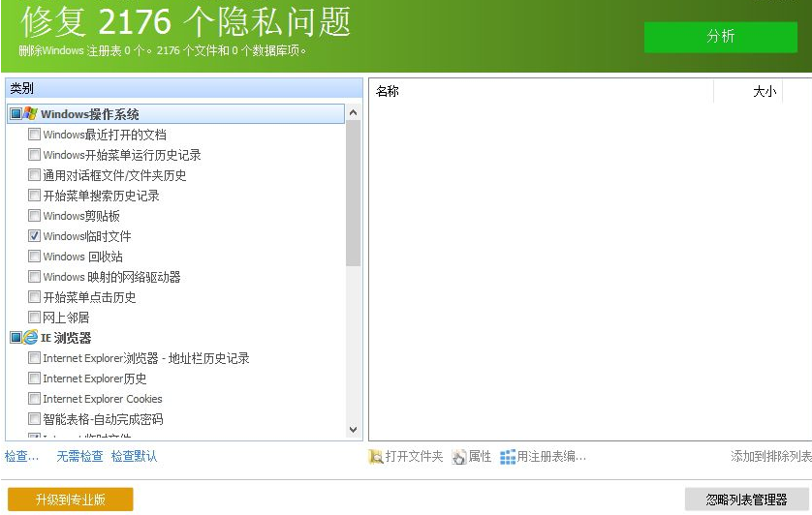Check 开始菜单点击历史
Viewport: 812px width, 515px height.
[x=34, y=296]
